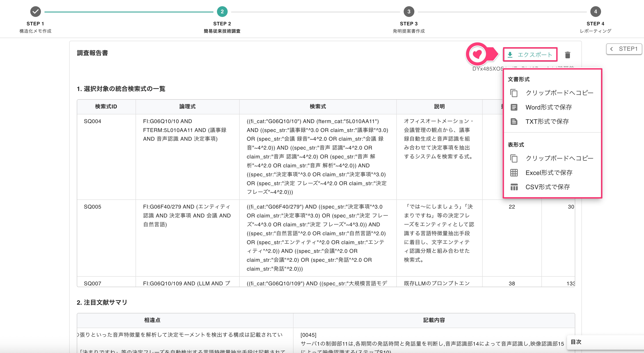Viewport: 644px width, 353px height.
Task: Click the STEP 2 numbered circle
Action: pyautogui.click(x=222, y=12)
